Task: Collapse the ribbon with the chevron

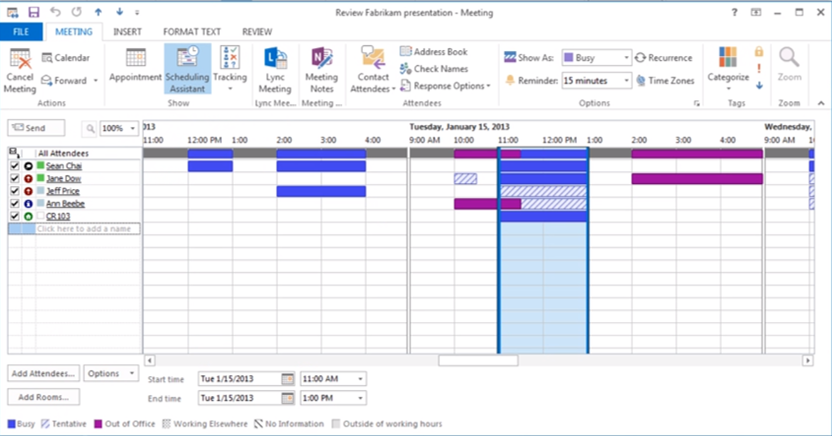Action: (x=821, y=103)
